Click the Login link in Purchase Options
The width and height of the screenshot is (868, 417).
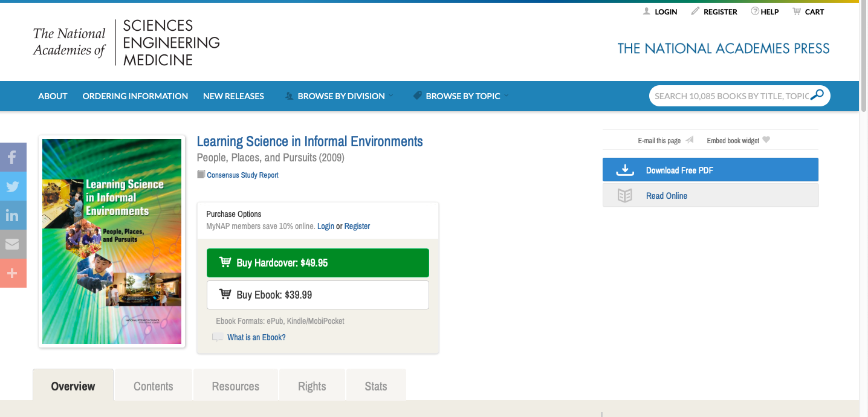[x=326, y=226]
